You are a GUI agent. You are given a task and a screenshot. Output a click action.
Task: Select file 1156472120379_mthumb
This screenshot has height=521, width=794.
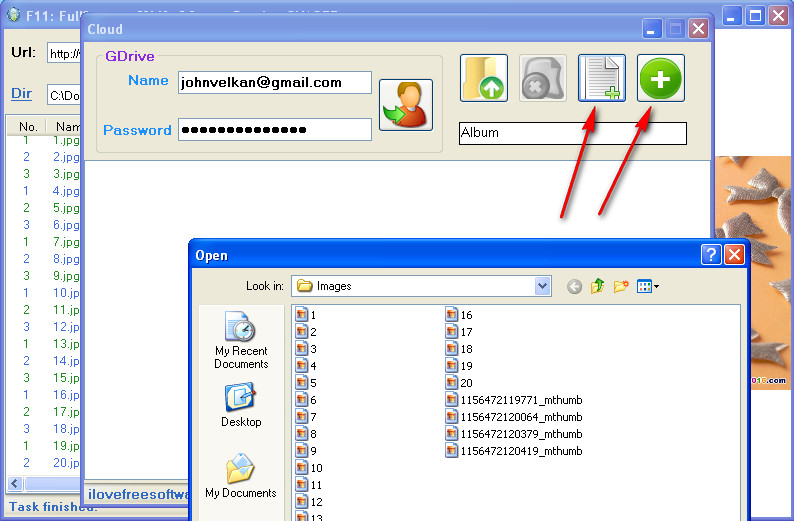click(x=514, y=433)
